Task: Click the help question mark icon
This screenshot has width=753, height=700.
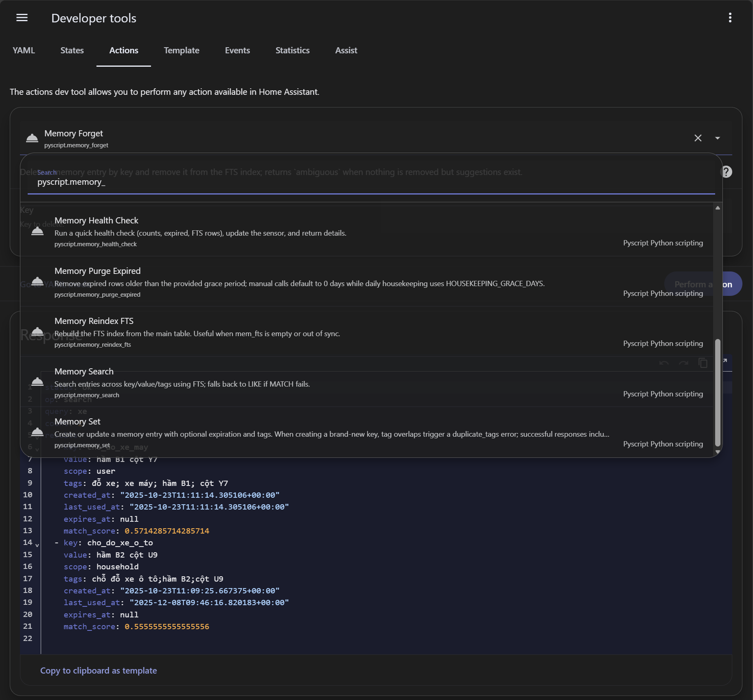Action: pos(727,172)
